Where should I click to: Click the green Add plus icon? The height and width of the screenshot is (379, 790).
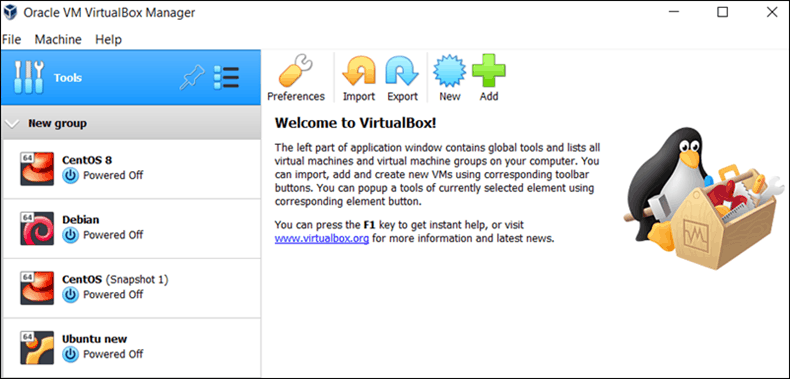click(x=489, y=71)
